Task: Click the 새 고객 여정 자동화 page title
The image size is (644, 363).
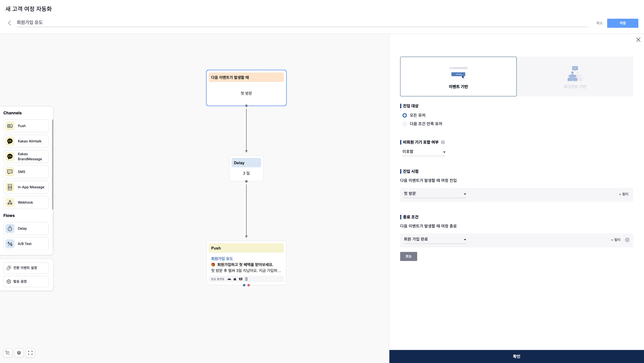Action: pyautogui.click(x=28, y=9)
